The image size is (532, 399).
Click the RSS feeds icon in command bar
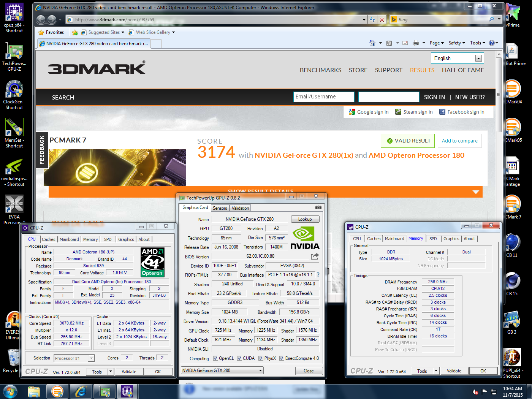(x=389, y=43)
